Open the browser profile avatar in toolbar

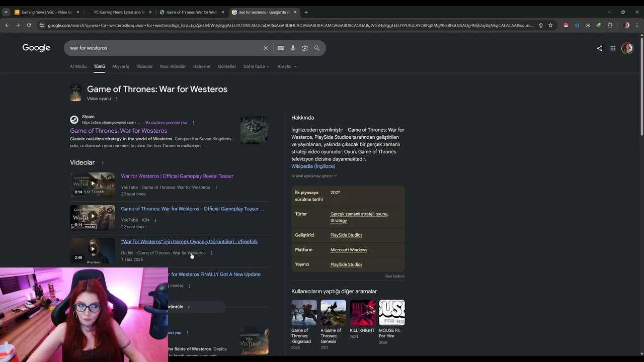pyautogui.click(x=626, y=25)
